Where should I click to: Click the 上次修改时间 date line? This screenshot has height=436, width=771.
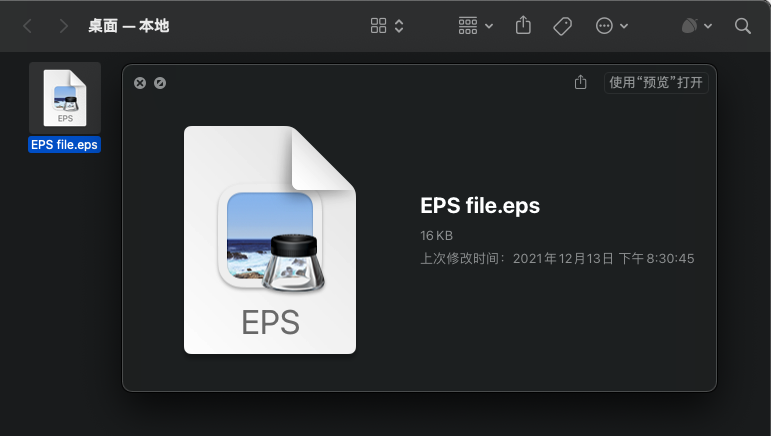click(557, 259)
